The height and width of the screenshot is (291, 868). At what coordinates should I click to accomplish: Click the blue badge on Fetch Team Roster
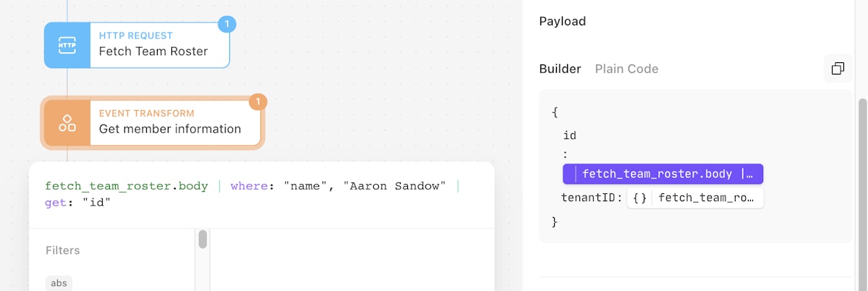pyautogui.click(x=227, y=25)
